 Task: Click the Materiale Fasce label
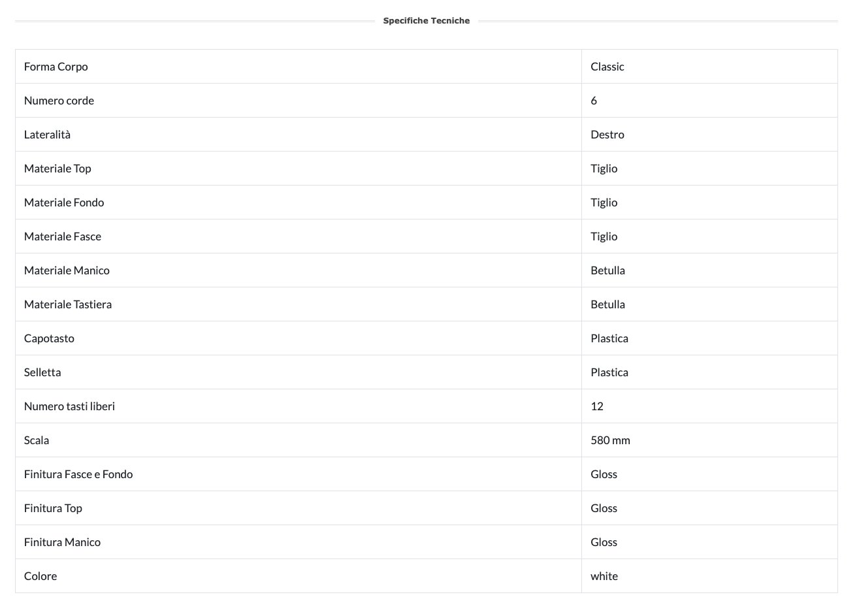[63, 236]
